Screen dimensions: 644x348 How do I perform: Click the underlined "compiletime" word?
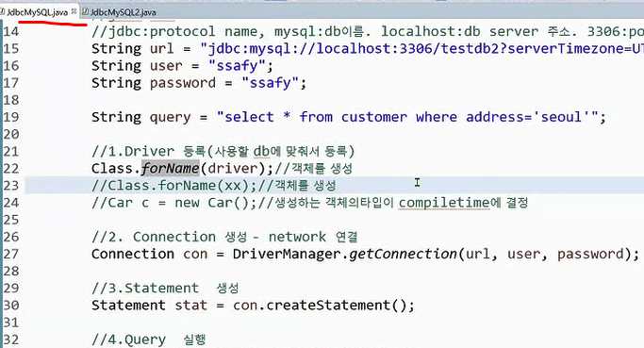pyautogui.click(x=444, y=203)
